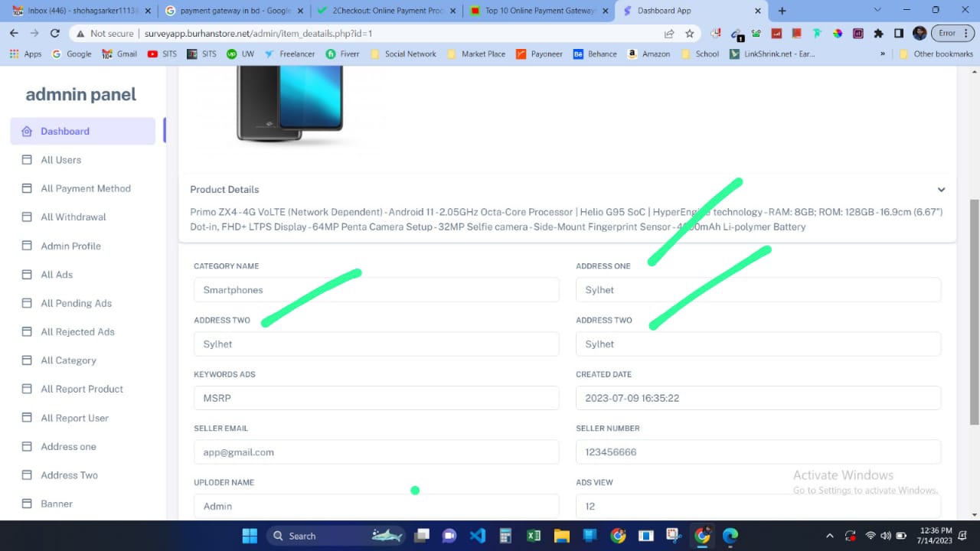
Task: Open File Explorer from taskbar
Action: point(561,536)
